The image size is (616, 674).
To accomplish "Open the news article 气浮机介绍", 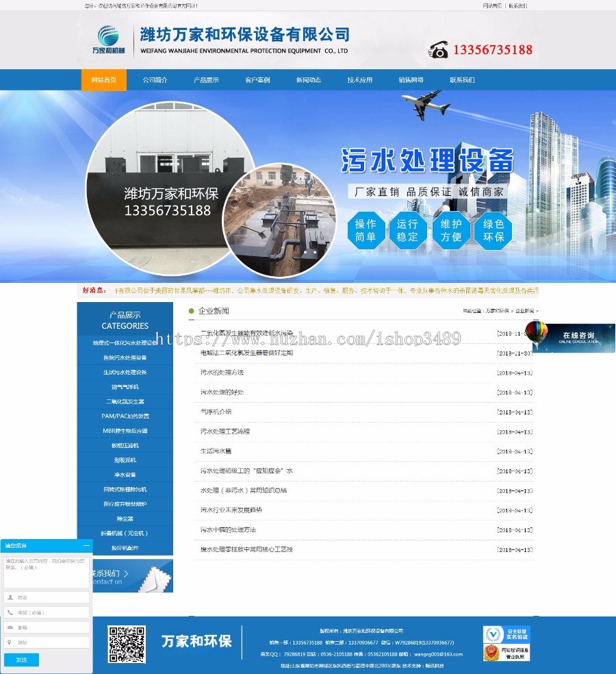I will click(x=216, y=412).
